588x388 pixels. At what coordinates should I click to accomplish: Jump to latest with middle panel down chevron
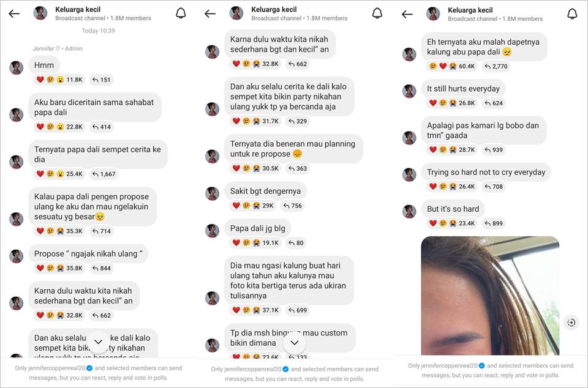click(295, 343)
